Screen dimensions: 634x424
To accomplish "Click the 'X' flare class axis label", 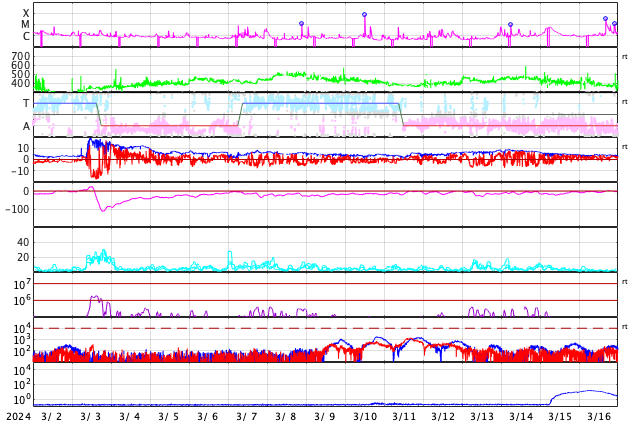I will (x=26, y=13).
